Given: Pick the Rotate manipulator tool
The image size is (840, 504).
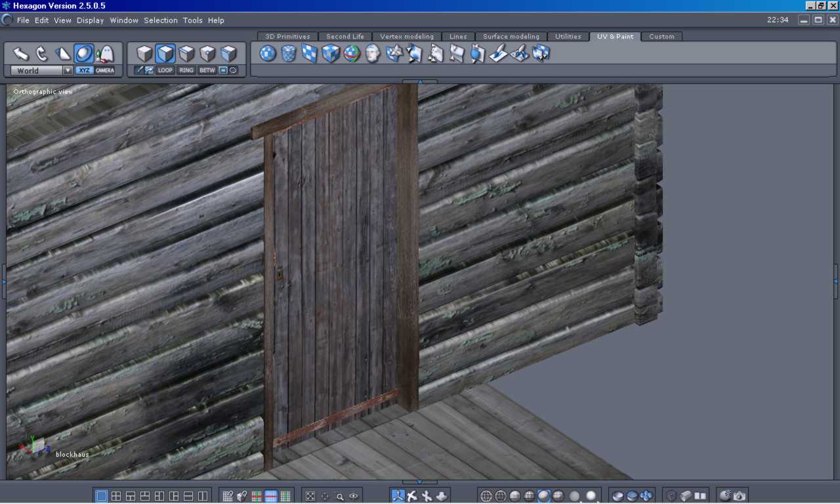Looking at the screenshot, I should [42, 54].
